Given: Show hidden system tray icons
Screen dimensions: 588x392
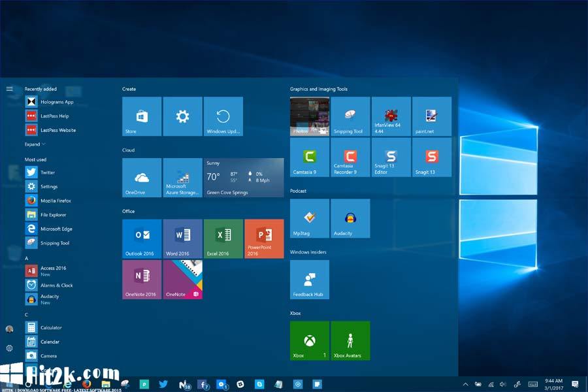Looking at the screenshot, I should pos(465,384).
